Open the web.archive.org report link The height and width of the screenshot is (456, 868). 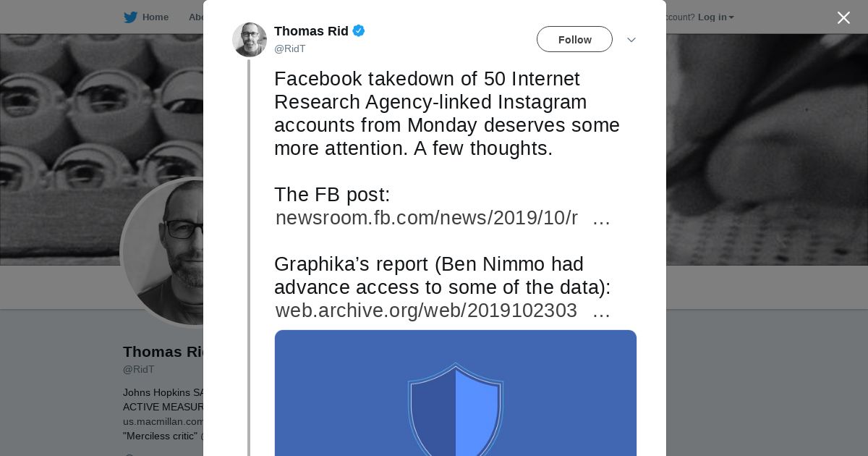click(443, 311)
